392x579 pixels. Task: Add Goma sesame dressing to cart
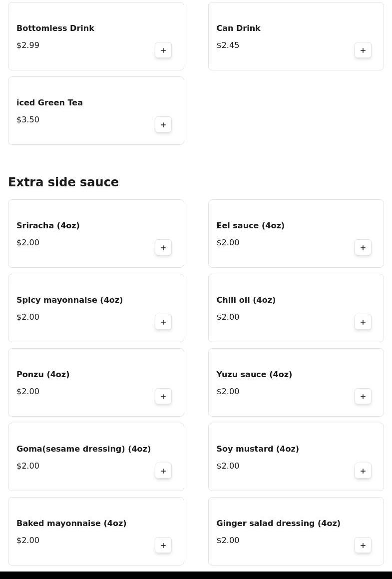[x=163, y=471]
